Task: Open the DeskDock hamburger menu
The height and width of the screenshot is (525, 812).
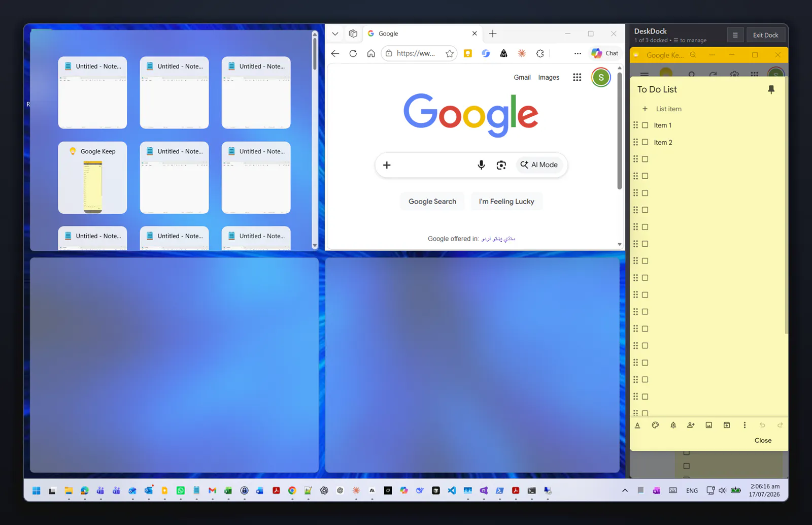Action: pos(735,35)
